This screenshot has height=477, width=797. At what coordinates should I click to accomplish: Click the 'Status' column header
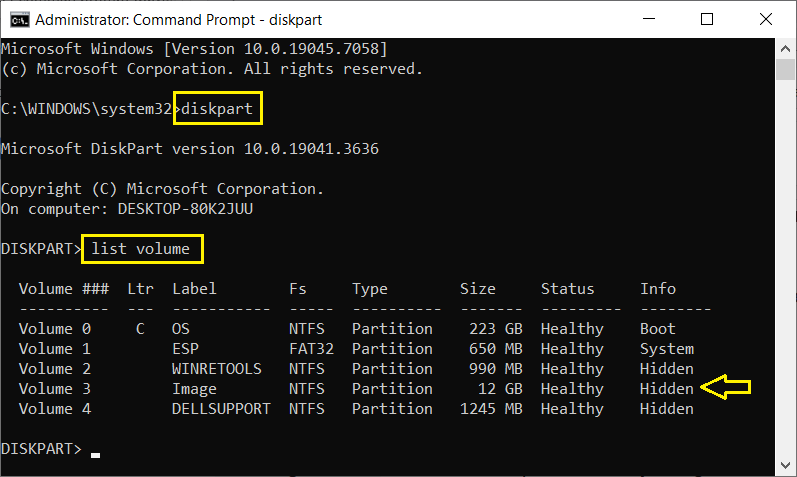[567, 289]
